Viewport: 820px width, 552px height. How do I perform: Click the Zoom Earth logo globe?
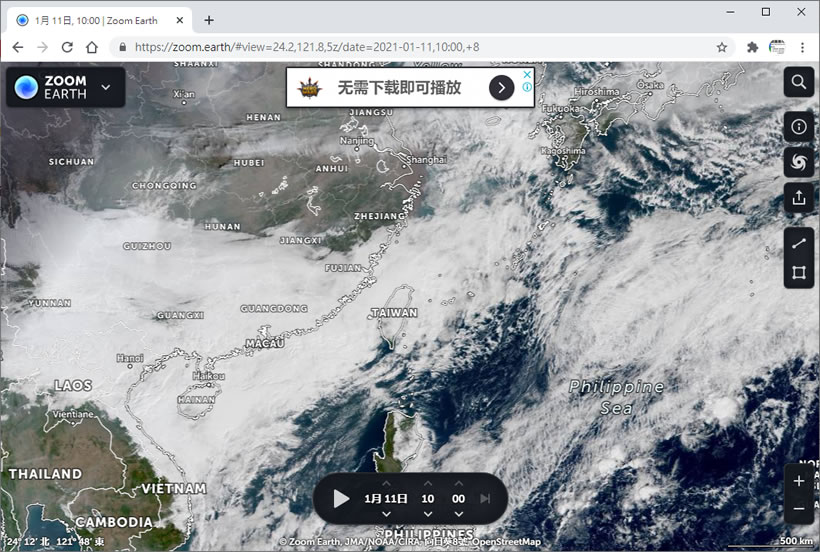(x=26, y=87)
